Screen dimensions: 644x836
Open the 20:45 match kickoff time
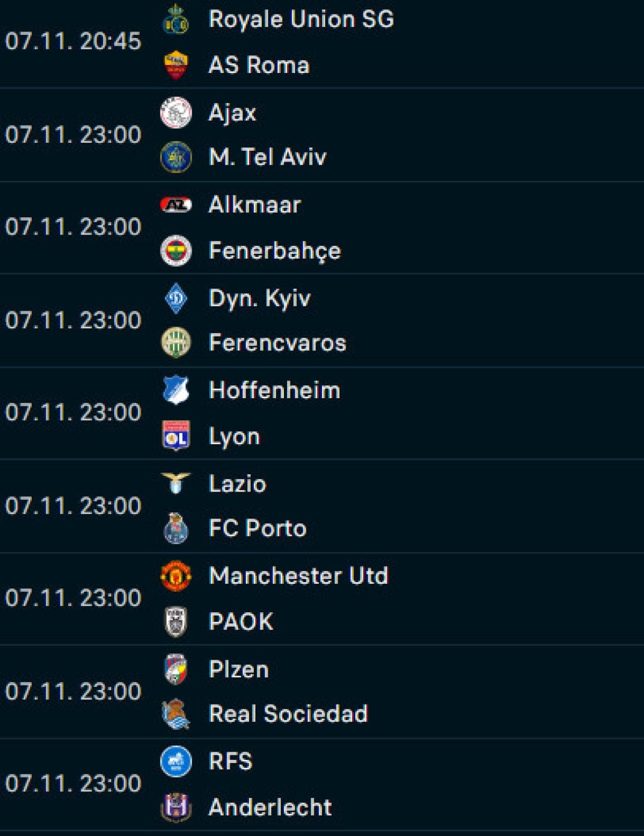click(x=73, y=41)
